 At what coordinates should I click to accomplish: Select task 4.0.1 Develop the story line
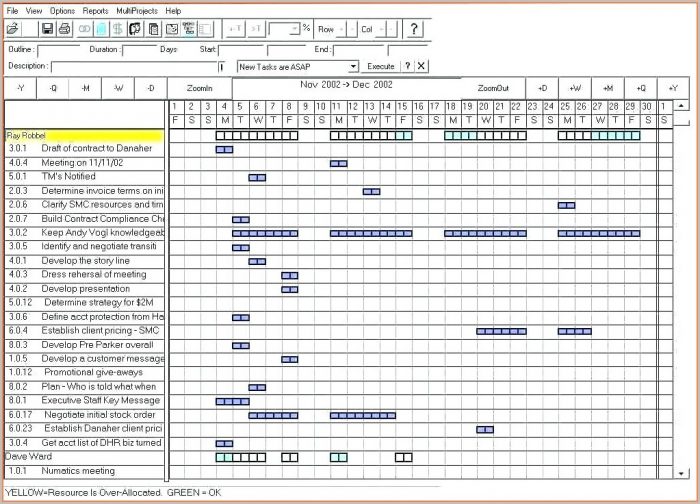[x=84, y=261]
